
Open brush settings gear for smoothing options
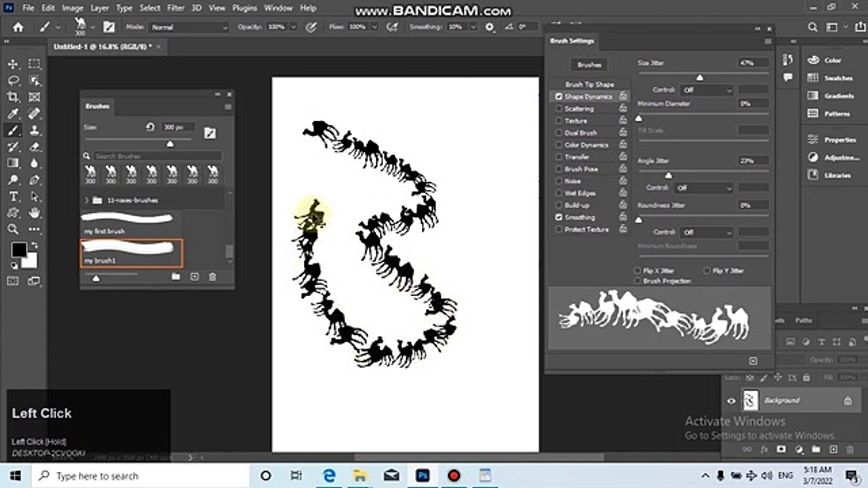point(490,27)
